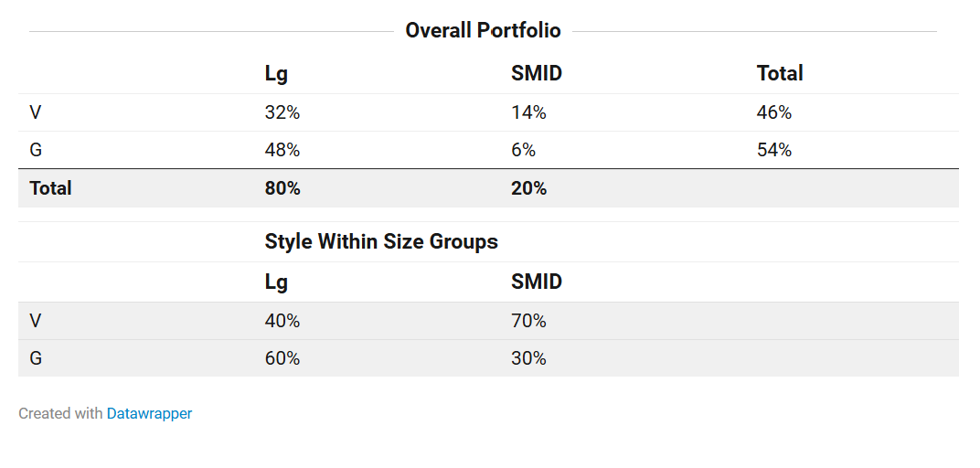Click SMID header under Style Within Size Groups
Viewport: 980px width, 468px height.
pyautogui.click(x=537, y=282)
